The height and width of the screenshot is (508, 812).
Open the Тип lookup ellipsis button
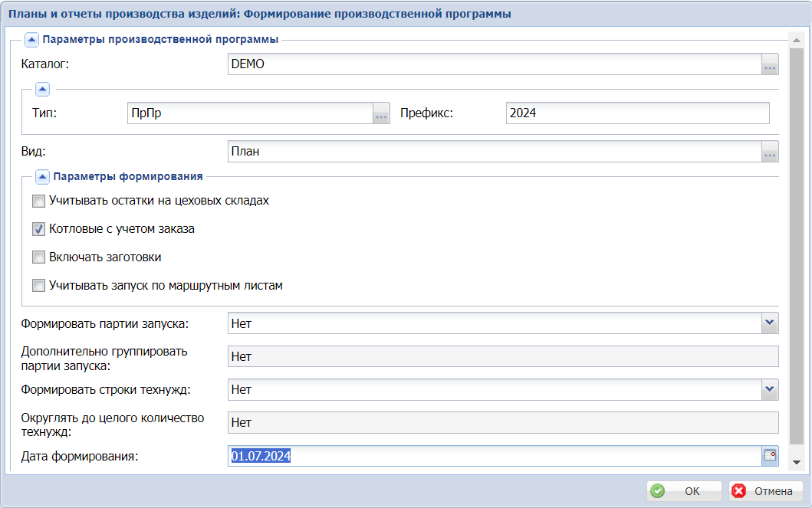381,113
